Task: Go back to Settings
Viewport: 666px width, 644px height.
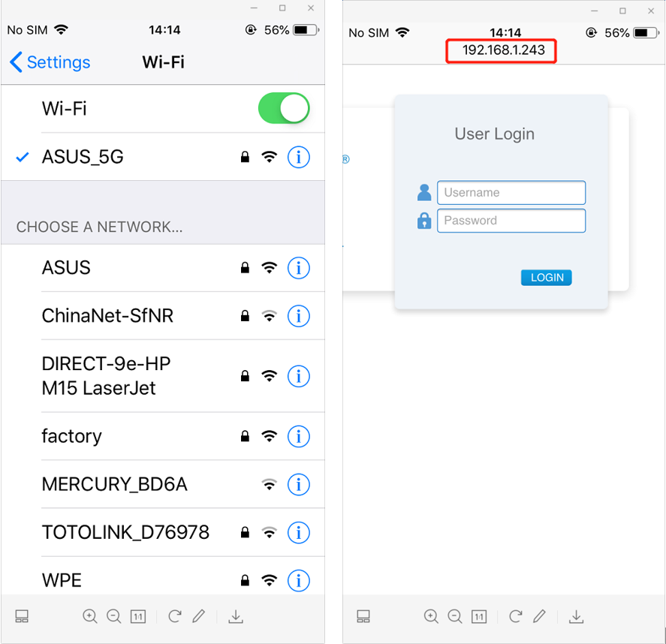Action: (50, 62)
